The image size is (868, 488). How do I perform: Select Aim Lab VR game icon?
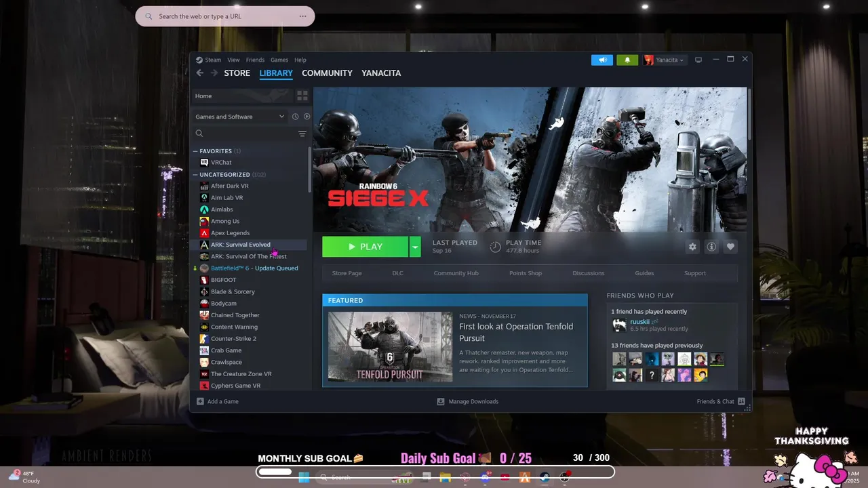click(204, 198)
